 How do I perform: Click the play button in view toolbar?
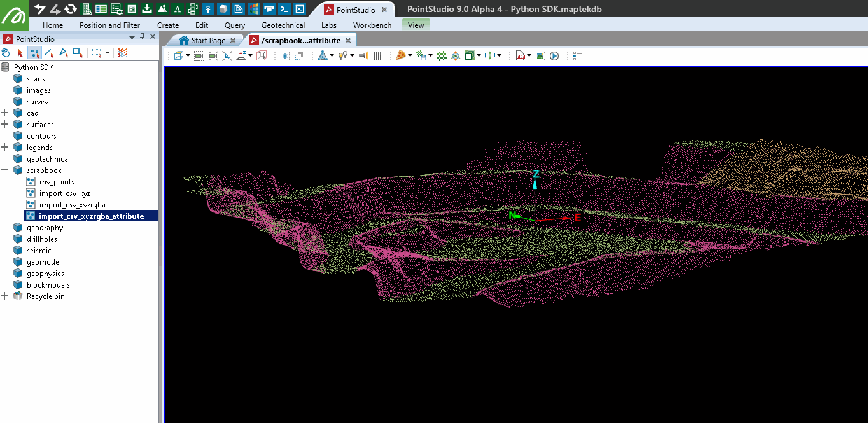click(554, 56)
